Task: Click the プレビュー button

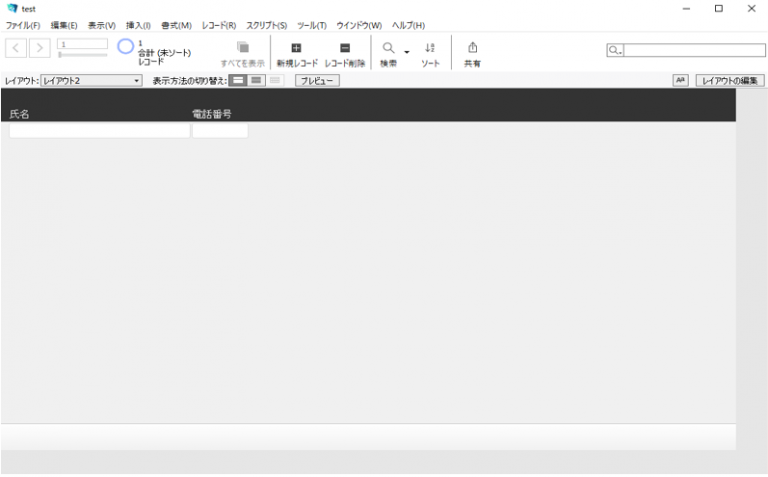Action: click(x=316, y=80)
